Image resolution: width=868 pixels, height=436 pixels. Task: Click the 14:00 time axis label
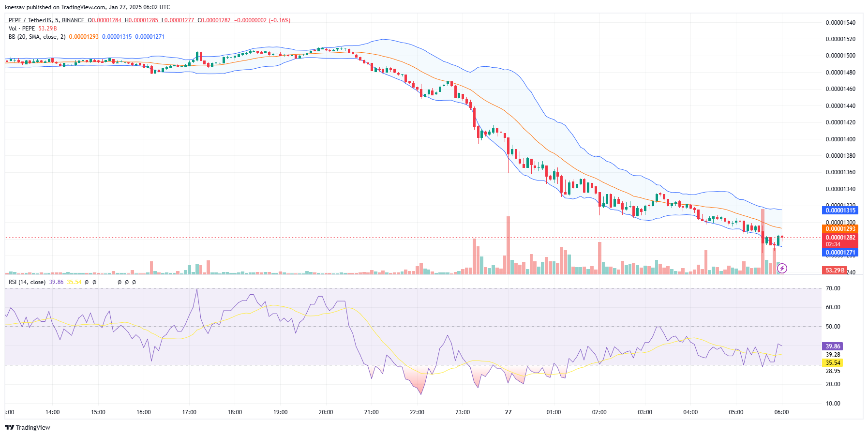click(x=53, y=412)
